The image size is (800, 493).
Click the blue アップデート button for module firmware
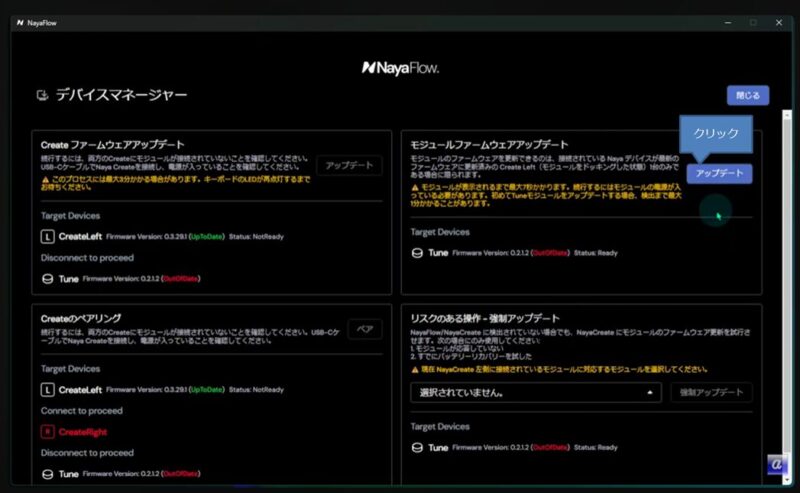click(x=719, y=173)
